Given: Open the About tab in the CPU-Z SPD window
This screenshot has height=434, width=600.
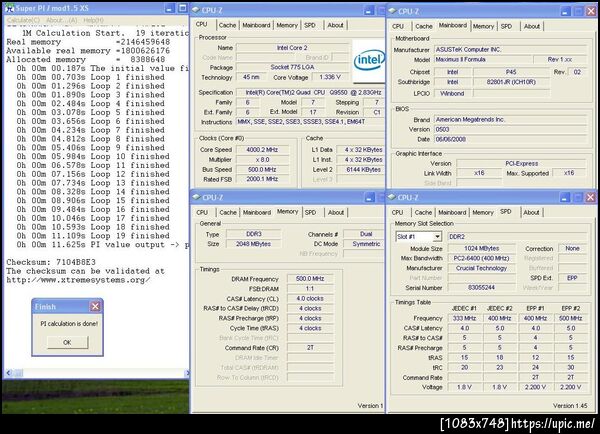Looking at the screenshot, I should [531, 212].
